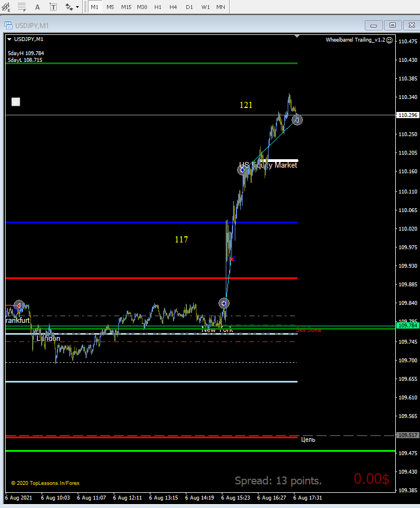Switch to the M30 timeframe
Screen dimensions: 420x508
142,7
